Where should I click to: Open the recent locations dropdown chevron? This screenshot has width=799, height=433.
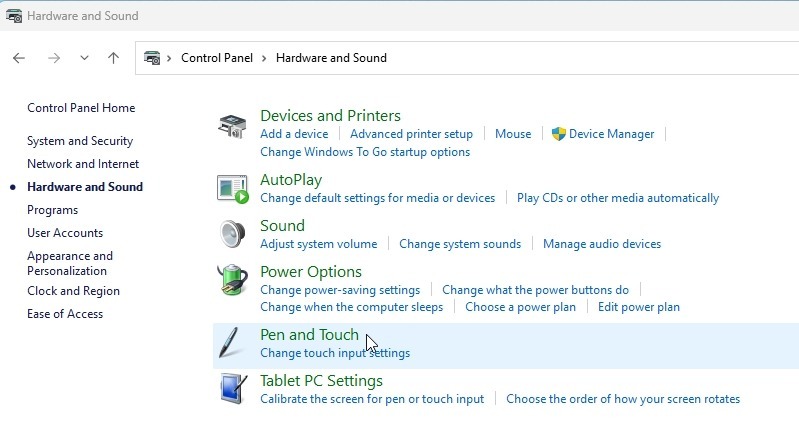pyautogui.click(x=84, y=58)
